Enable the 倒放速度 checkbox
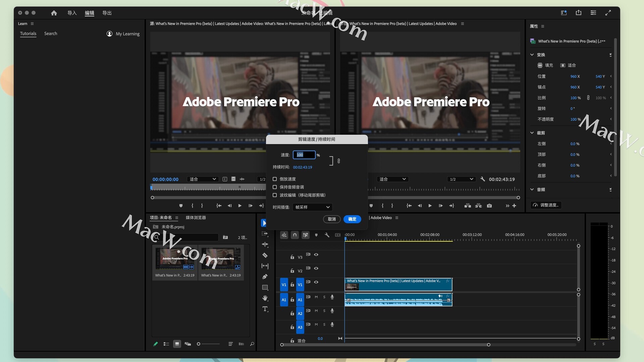The width and height of the screenshot is (644, 362). 275,179
